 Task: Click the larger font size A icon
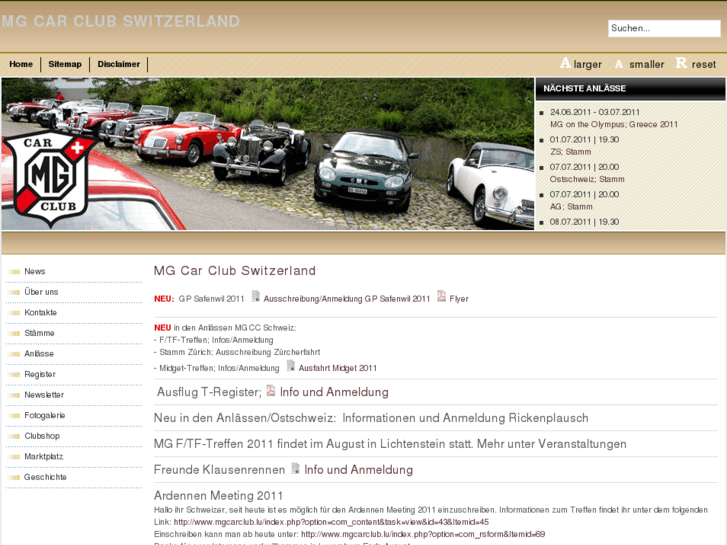click(565, 63)
